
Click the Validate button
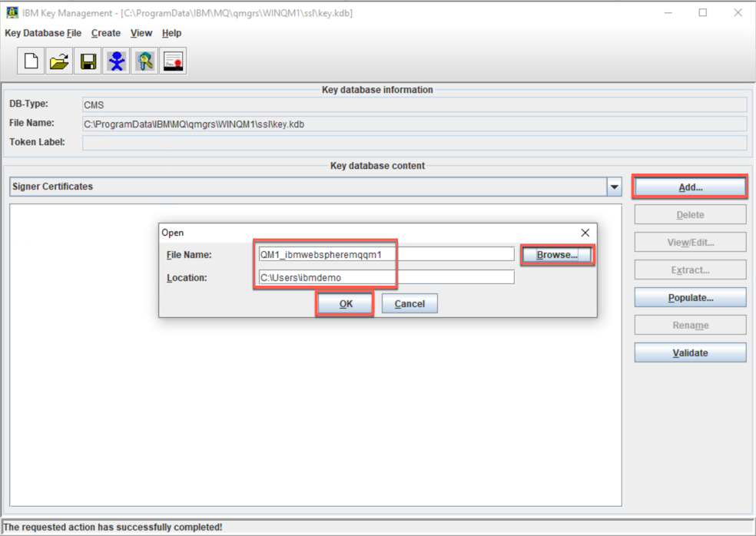point(690,352)
